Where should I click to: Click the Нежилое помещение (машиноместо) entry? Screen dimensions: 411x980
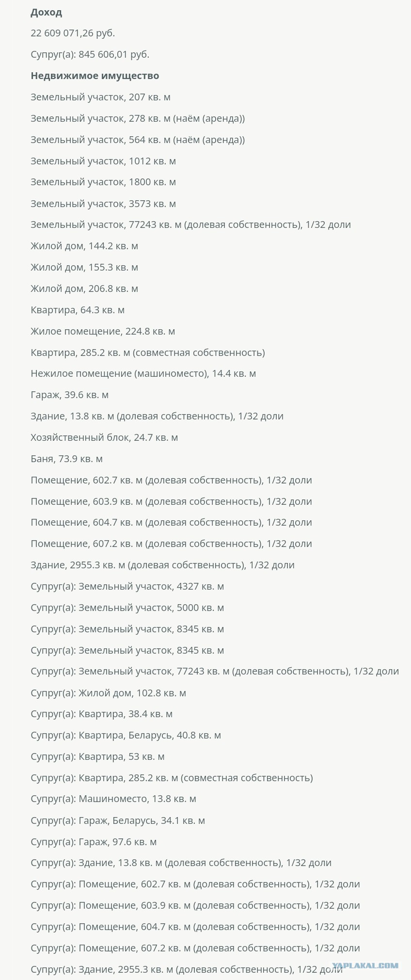coord(143,373)
